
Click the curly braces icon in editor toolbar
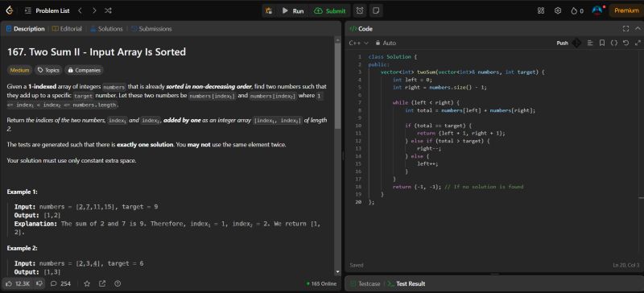coord(614,43)
